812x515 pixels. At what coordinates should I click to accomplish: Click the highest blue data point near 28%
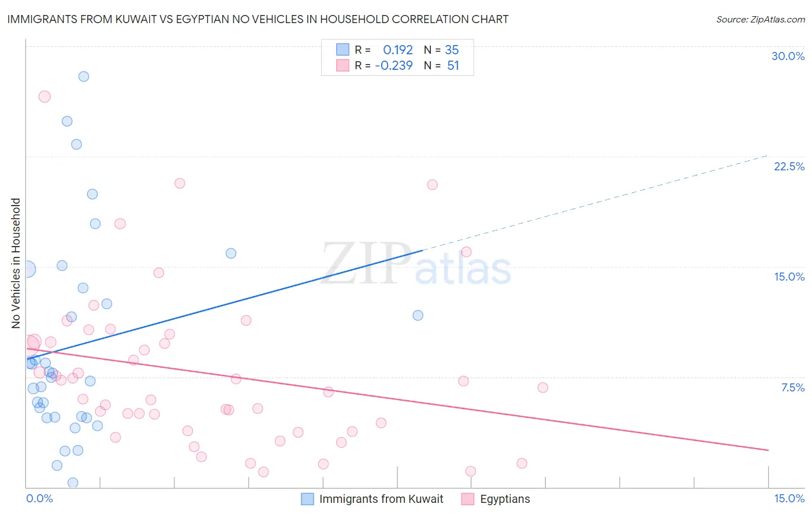pos(84,76)
